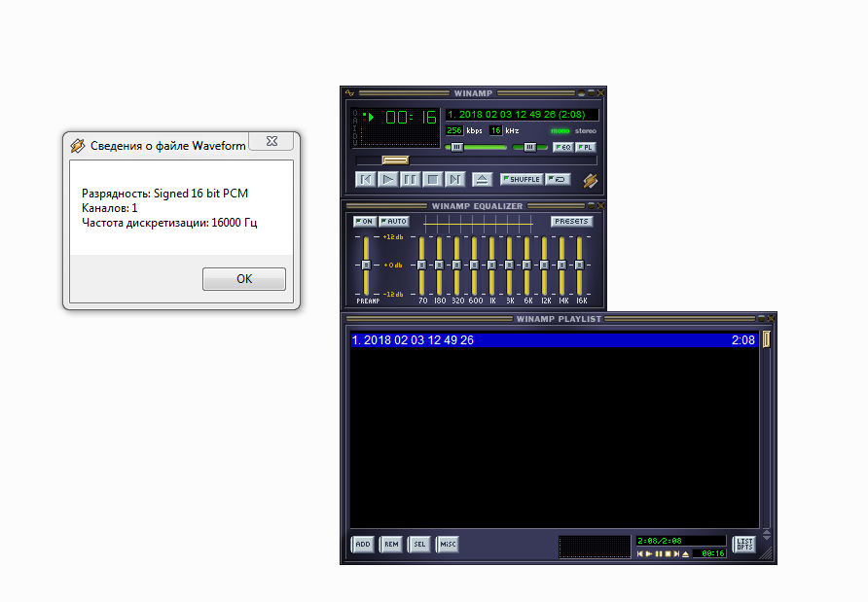Open file with the Eject button
The image size is (868, 602).
[482, 179]
